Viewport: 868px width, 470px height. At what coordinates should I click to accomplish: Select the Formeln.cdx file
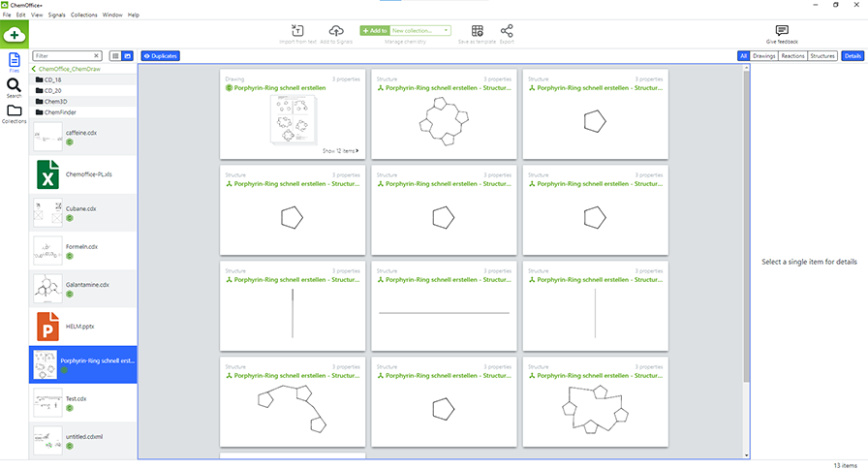click(83, 251)
